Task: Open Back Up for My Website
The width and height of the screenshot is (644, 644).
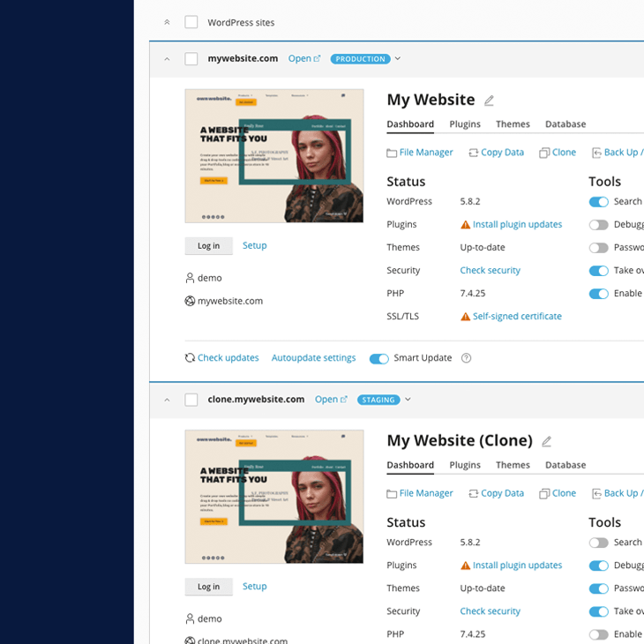Action: (617, 153)
